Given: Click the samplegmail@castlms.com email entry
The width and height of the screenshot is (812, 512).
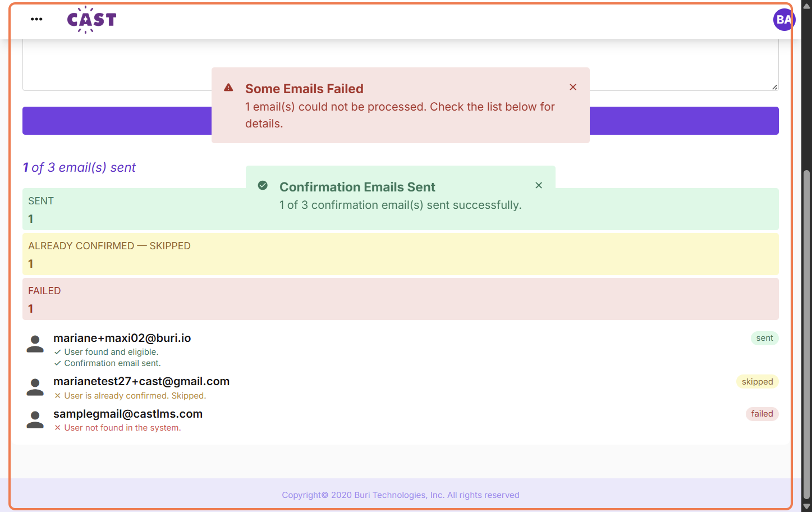Looking at the screenshot, I should [x=128, y=414].
